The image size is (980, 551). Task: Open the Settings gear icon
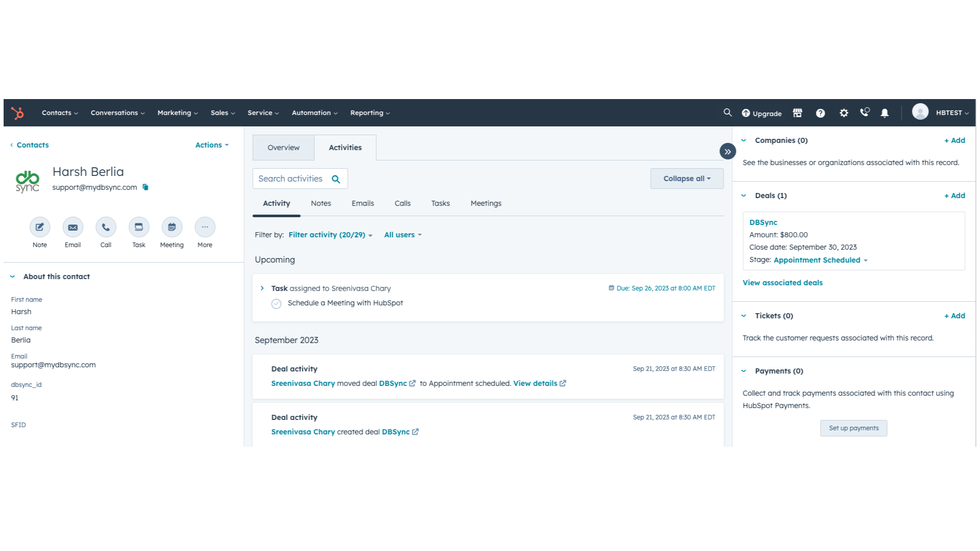pyautogui.click(x=844, y=113)
